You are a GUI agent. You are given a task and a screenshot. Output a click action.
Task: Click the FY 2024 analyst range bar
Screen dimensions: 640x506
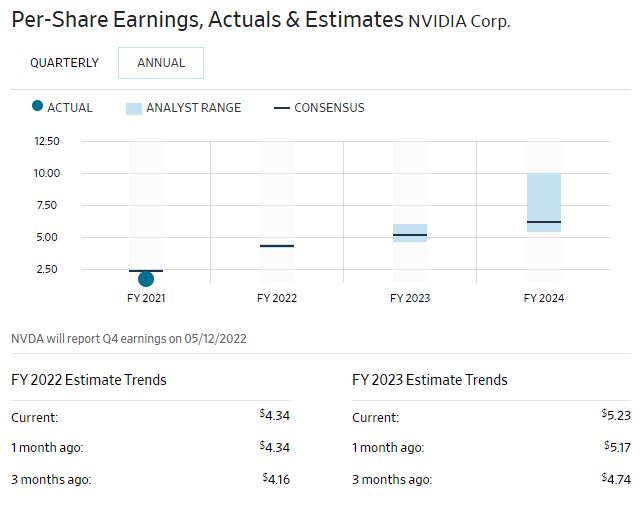(544, 202)
